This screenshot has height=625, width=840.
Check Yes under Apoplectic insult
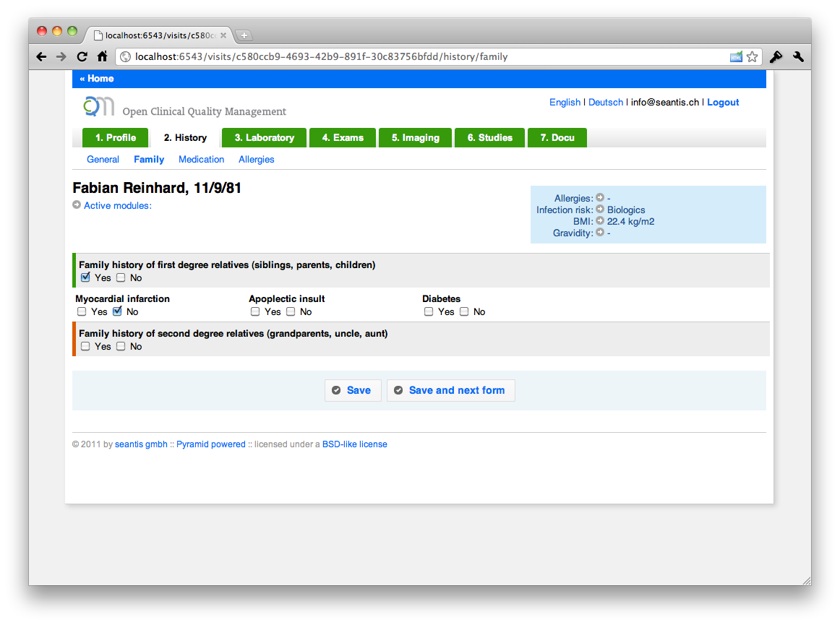255,311
